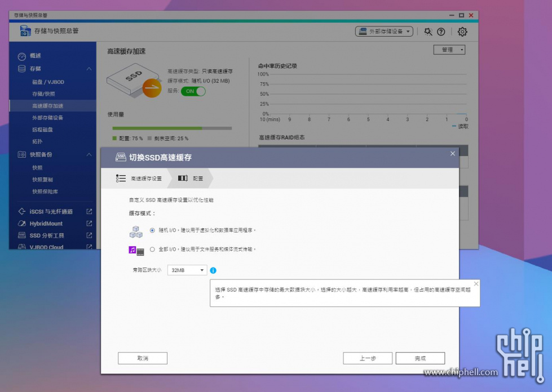Click the 命中率历史记录 heading
Screen dimensions: 552x392
pos(278,66)
